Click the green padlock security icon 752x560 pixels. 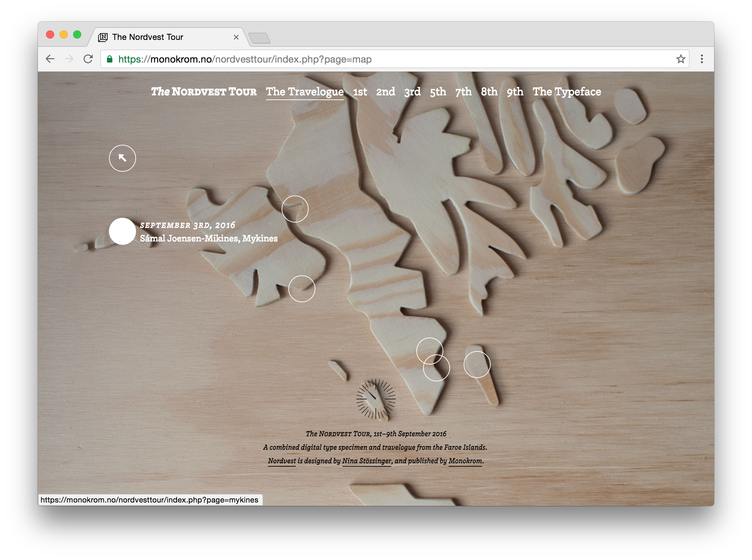[110, 59]
